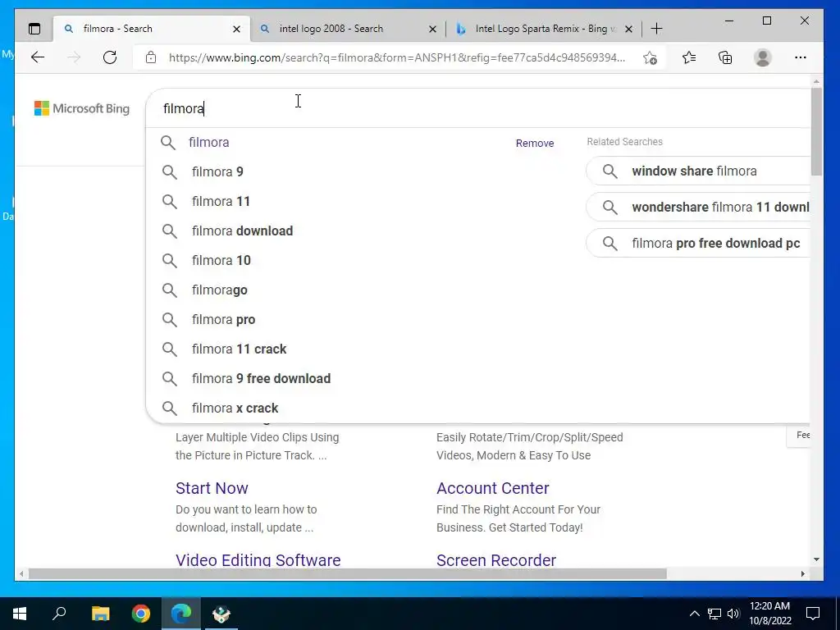
Task: Show hidden system tray icons
Action: tap(694, 614)
